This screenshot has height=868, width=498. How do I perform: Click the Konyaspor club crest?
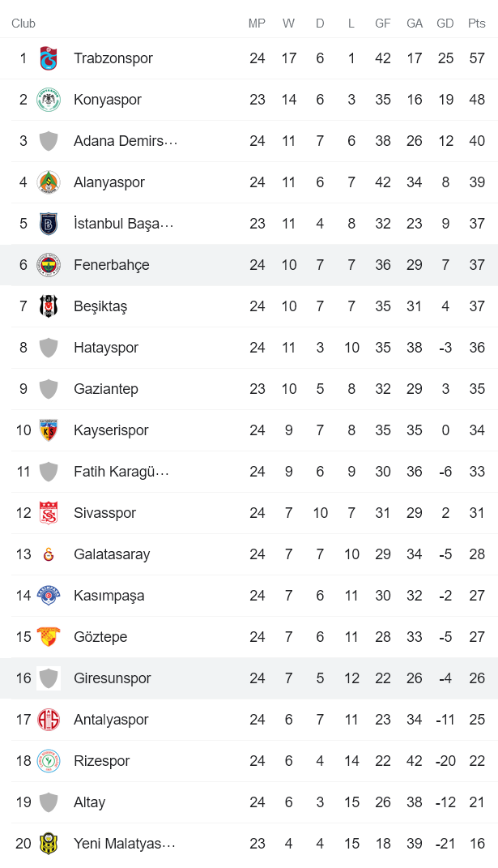[x=49, y=99]
